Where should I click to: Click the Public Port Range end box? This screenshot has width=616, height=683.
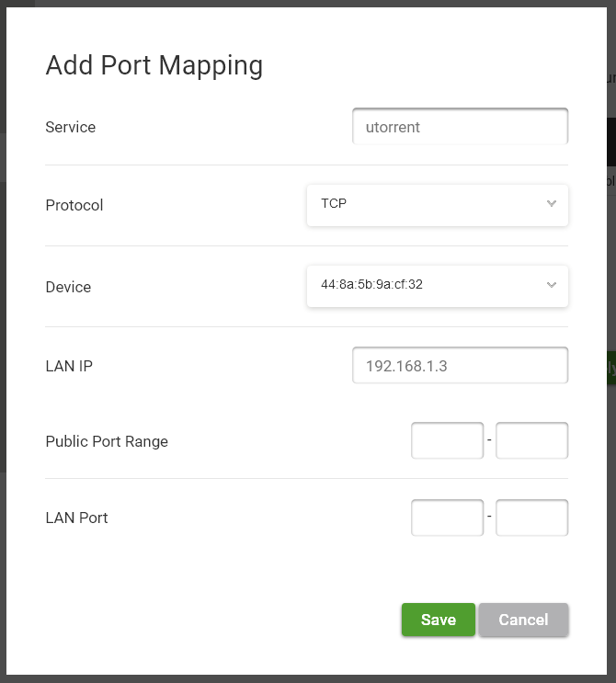click(x=532, y=440)
